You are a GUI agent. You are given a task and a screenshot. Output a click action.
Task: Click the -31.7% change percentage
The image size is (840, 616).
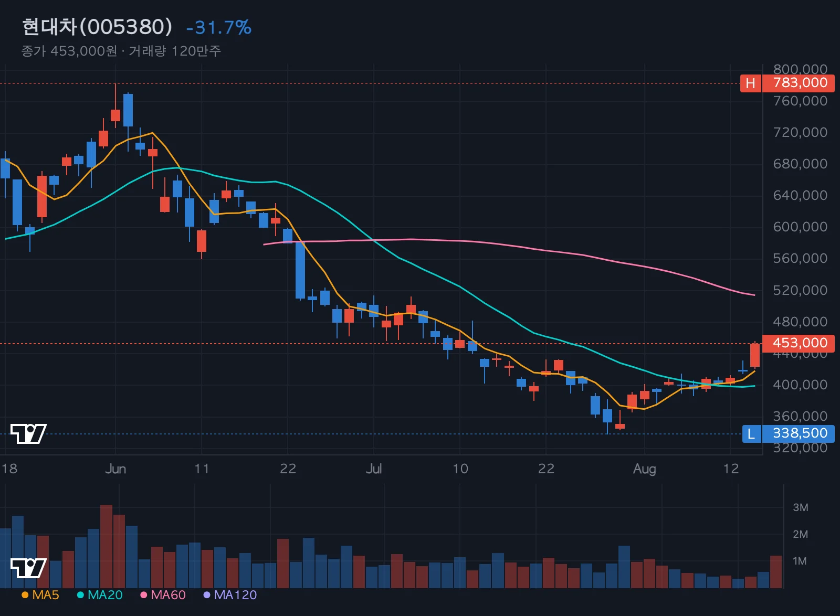(219, 27)
